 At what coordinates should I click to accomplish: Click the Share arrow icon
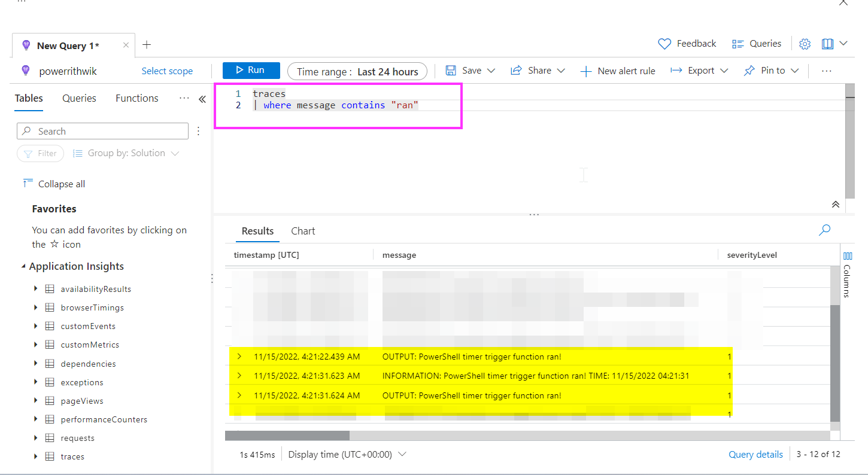[x=516, y=71]
